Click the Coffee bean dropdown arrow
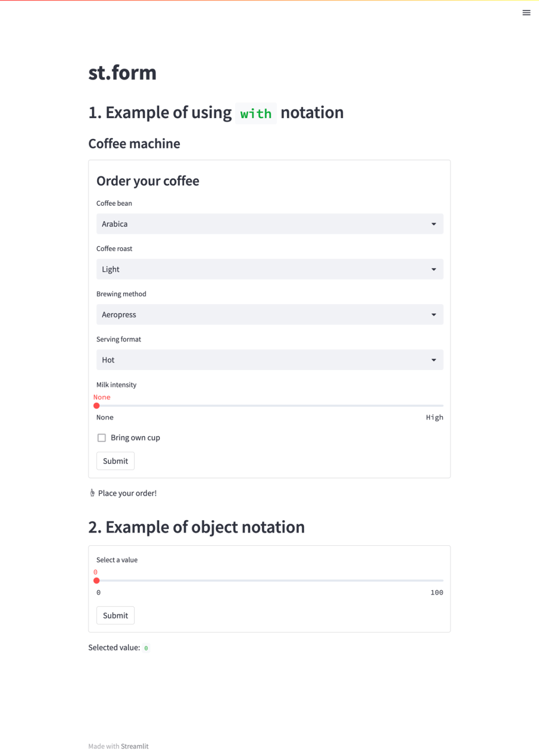 tap(434, 224)
